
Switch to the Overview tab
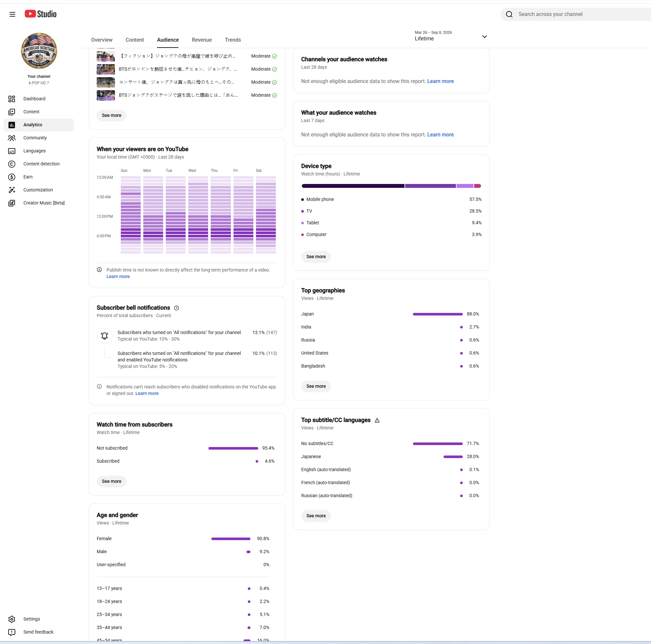pos(102,40)
